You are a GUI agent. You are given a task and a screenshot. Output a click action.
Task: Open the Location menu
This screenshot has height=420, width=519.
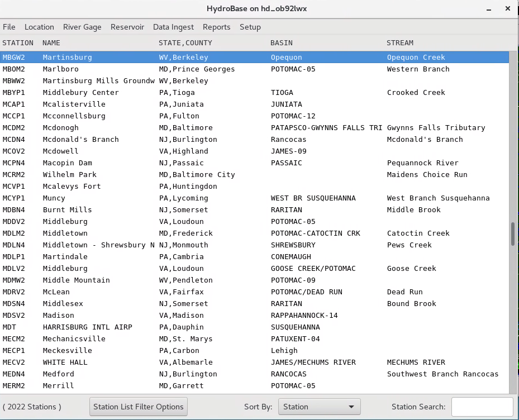click(x=39, y=27)
